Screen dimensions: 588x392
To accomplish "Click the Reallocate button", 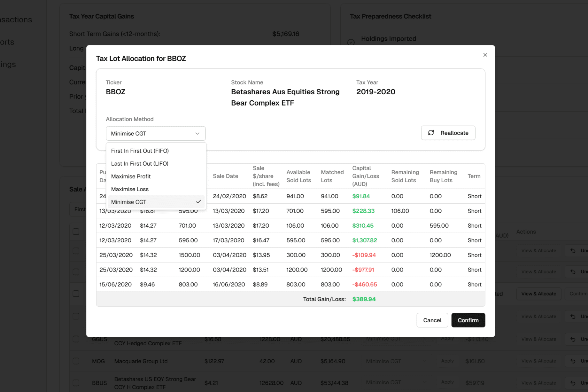I will click(448, 133).
